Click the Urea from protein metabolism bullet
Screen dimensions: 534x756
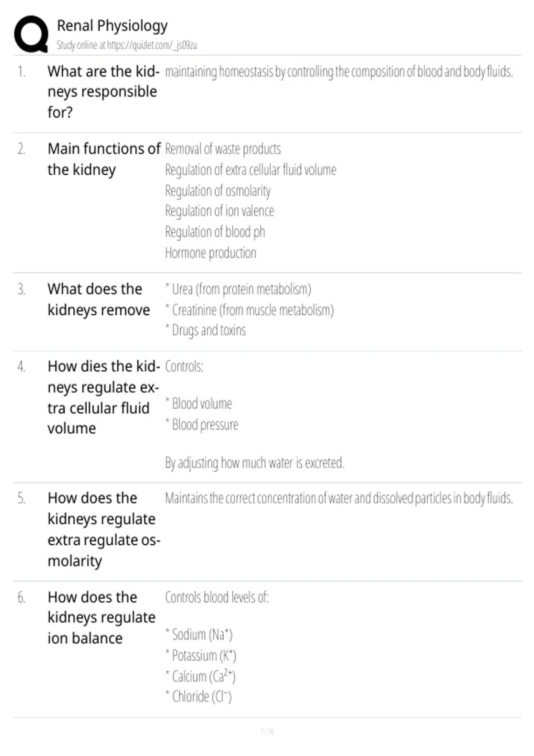click(238, 289)
